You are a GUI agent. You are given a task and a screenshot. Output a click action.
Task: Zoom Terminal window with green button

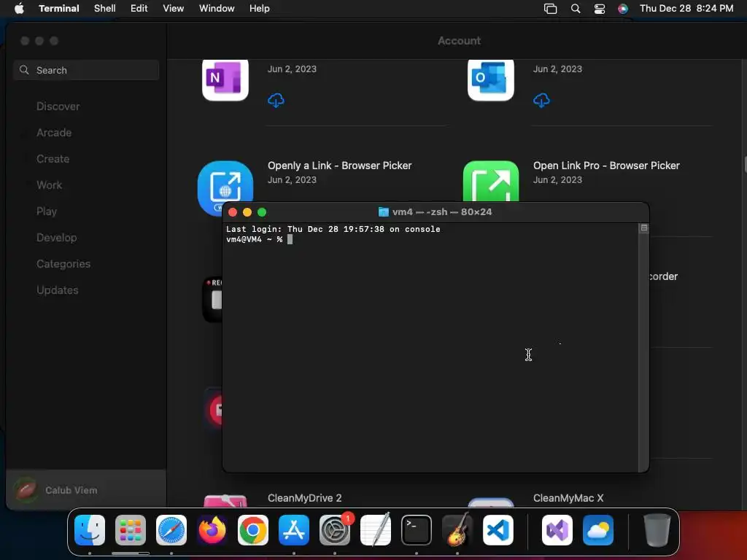tap(262, 212)
